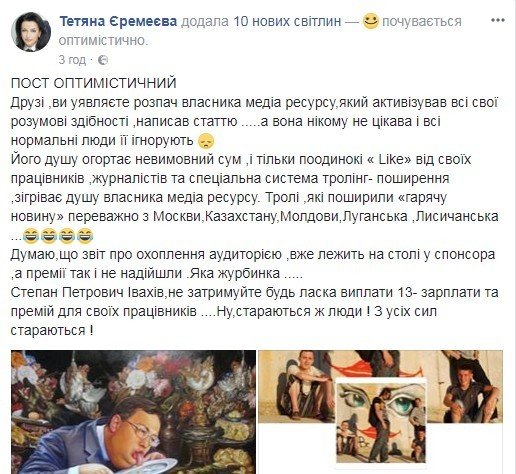Open Тетяна Єремеєва's profile avatar

point(31,32)
